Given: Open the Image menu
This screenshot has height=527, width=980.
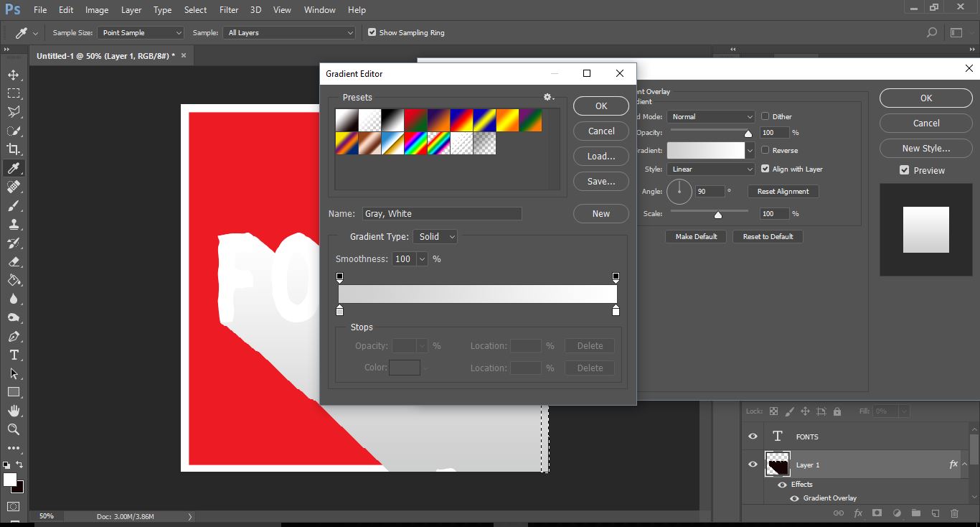Looking at the screenshot, I should pyautogui.click(x=97, y=10).
